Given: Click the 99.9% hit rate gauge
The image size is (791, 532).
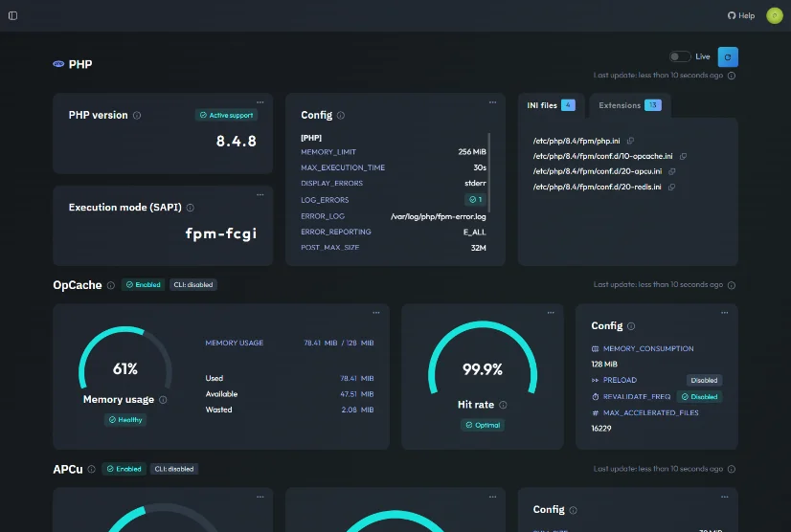Looking at the screenshot, I should pos(483,358).
